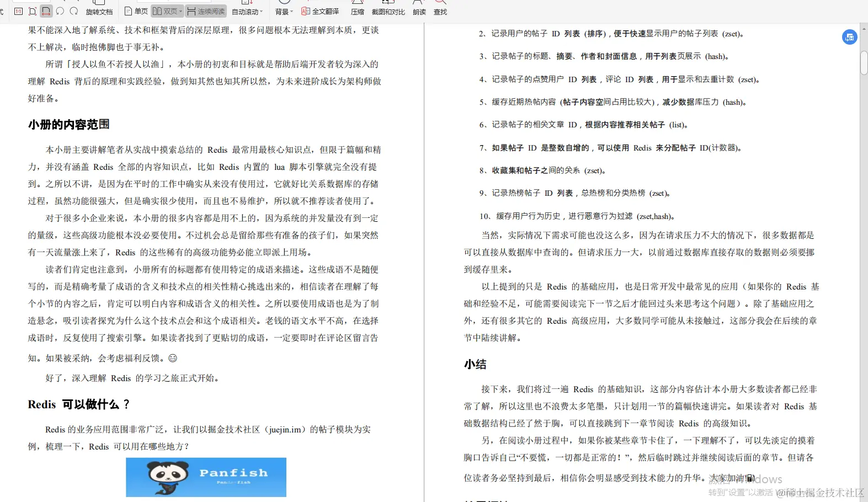Open the 双页 dropdown arrow
This screenshot has height=502, width=868.
(x=180, y=11)
